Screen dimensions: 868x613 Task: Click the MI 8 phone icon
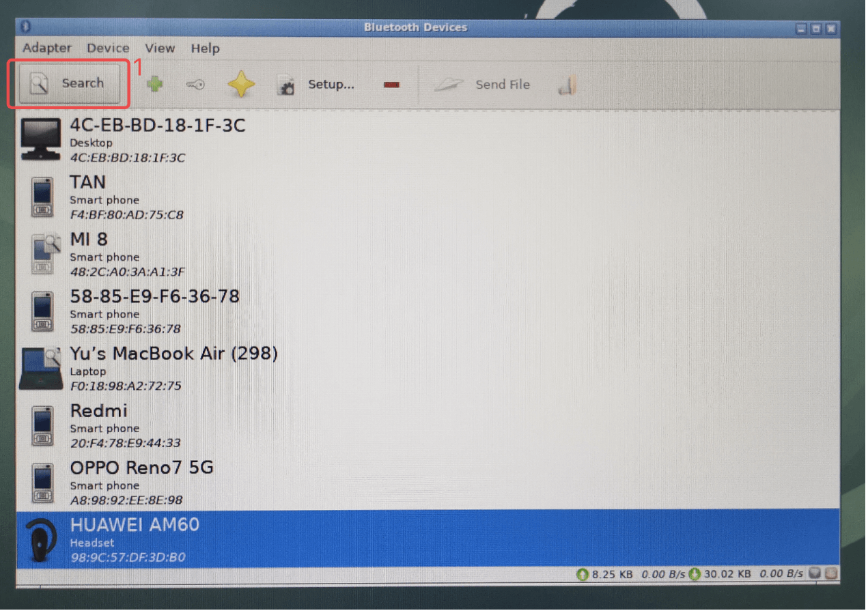click(x=42, y=254)
